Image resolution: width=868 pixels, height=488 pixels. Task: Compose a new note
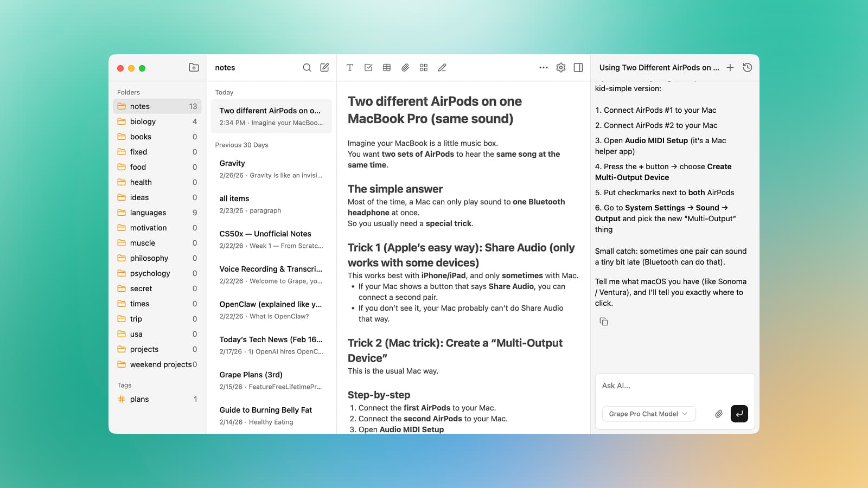coord(324,68)
